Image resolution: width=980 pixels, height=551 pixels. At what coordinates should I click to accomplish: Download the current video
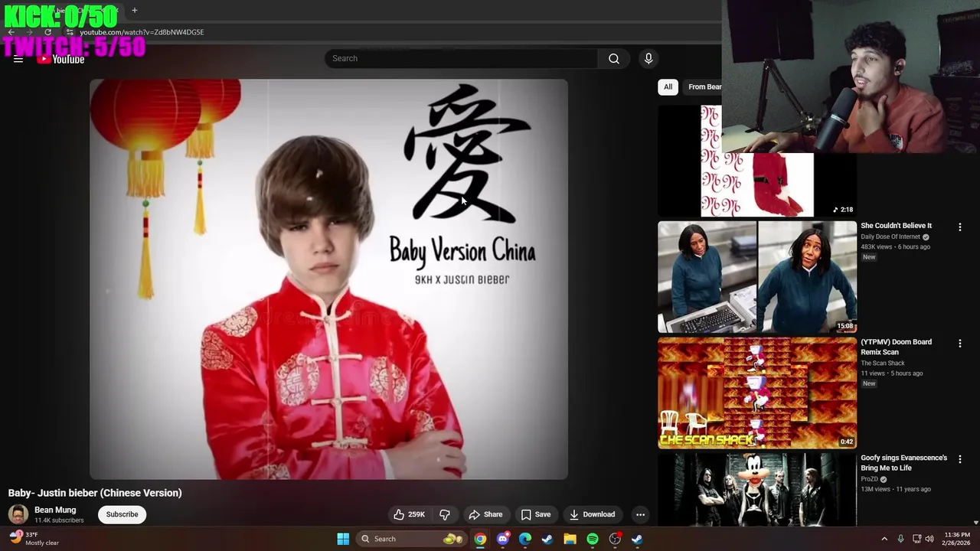pyautogui.click(x=592, y=514)
